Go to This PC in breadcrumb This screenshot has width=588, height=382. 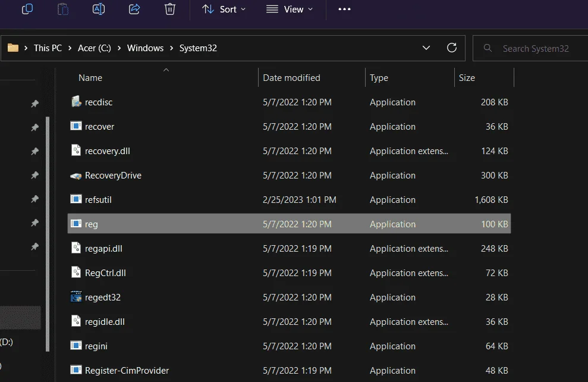pos(48,48)
